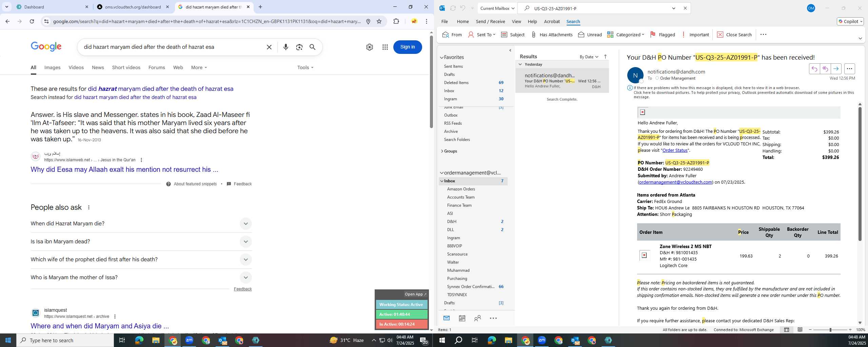Open Google search by image (Lens) icon
868x347 pixels.
[x=299, y=47]
